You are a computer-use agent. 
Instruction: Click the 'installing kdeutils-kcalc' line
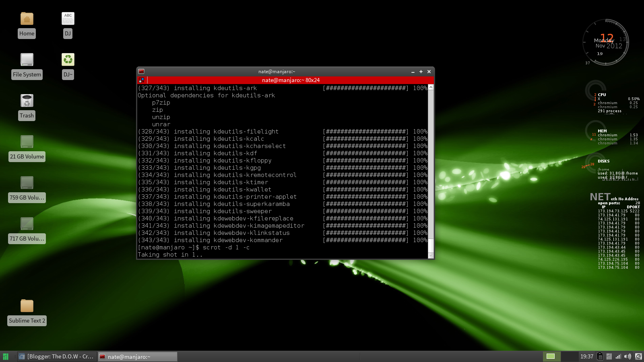pyautogui.click(x=283, y=139)
